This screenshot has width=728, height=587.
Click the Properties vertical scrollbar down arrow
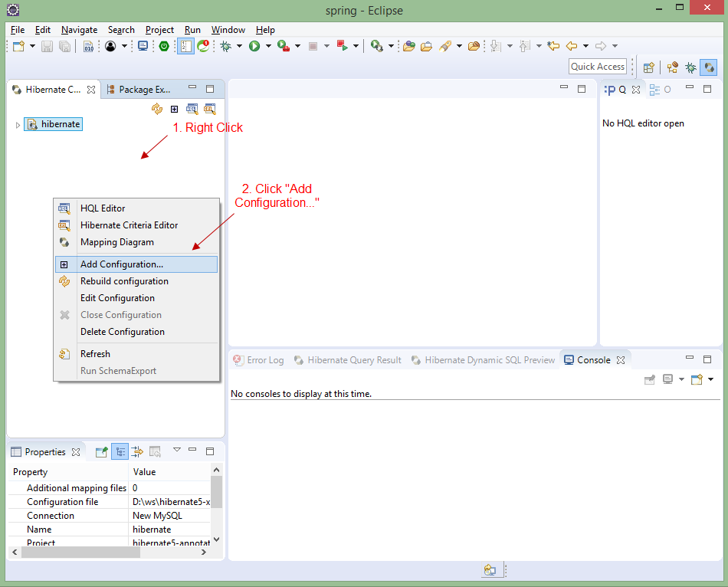click(x=216, y=539)
